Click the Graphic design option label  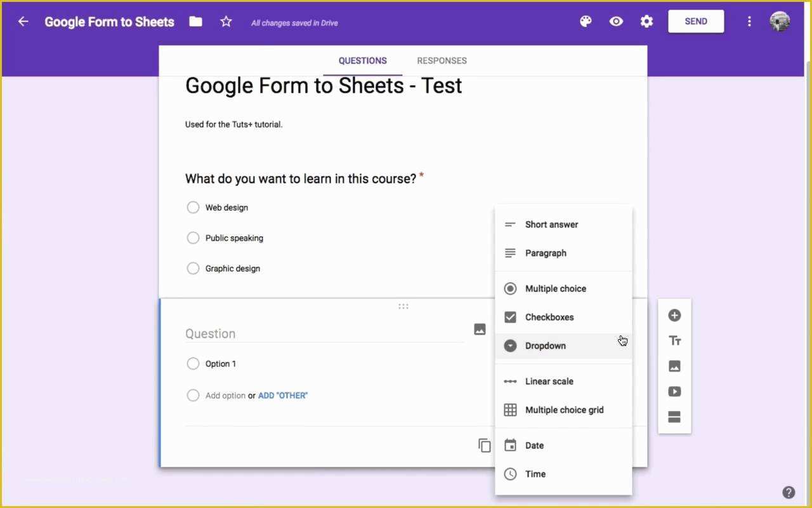(233, 269)
